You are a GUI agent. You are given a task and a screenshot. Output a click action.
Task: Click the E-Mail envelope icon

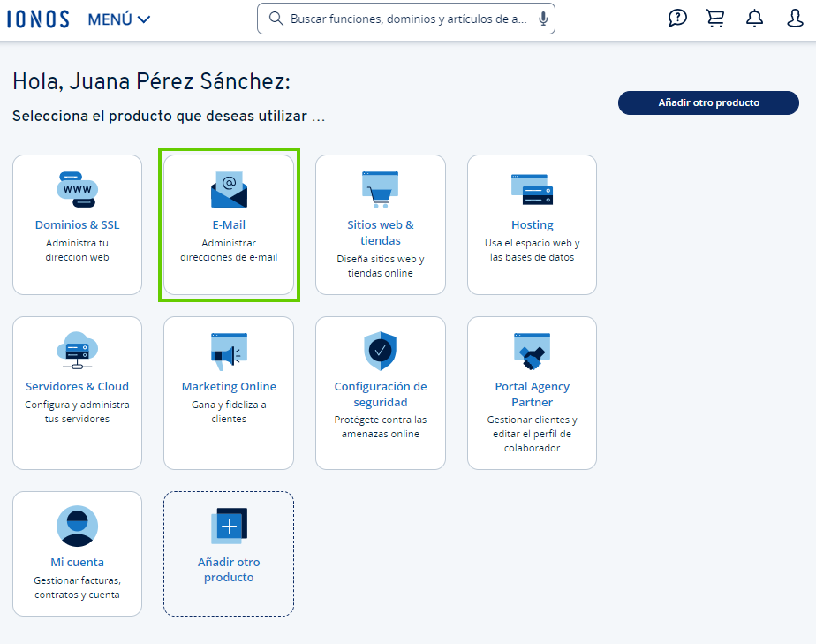click(229, 190)
